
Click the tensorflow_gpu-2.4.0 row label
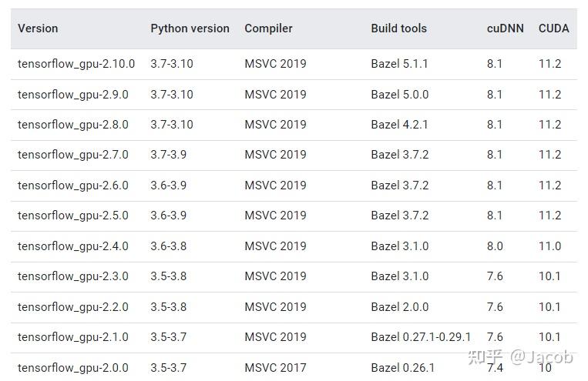(x=73, y=246)
